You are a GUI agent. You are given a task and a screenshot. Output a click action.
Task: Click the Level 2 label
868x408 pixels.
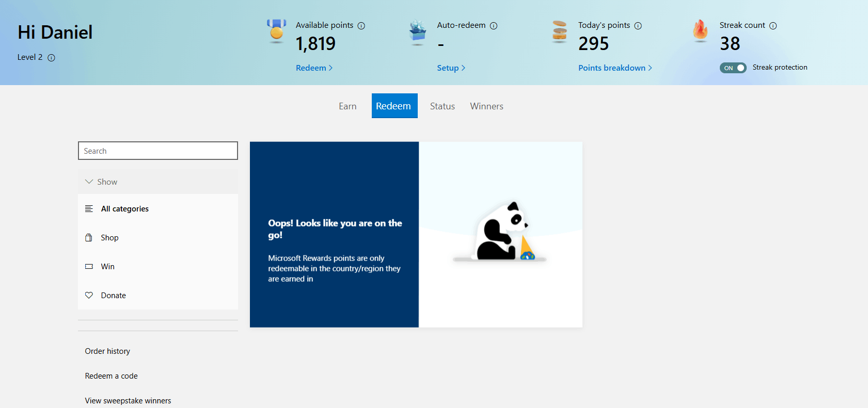click(x=30, y=57)
